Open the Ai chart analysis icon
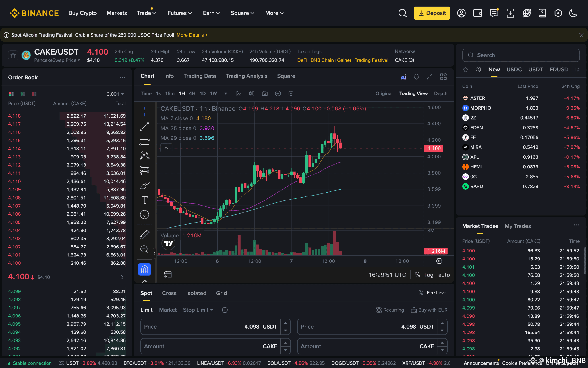The image size is (588, 368). click(x=403, y=77)
